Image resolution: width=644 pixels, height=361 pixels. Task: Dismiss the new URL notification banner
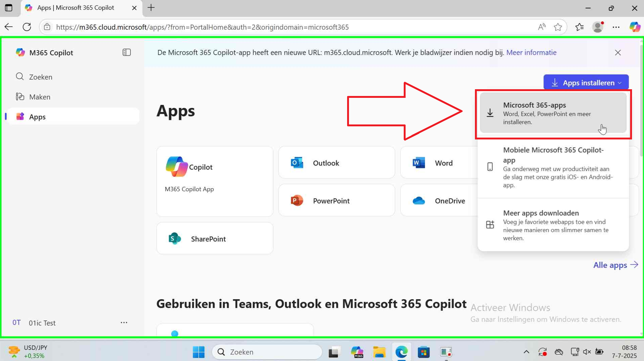click(x=618, y=52)
